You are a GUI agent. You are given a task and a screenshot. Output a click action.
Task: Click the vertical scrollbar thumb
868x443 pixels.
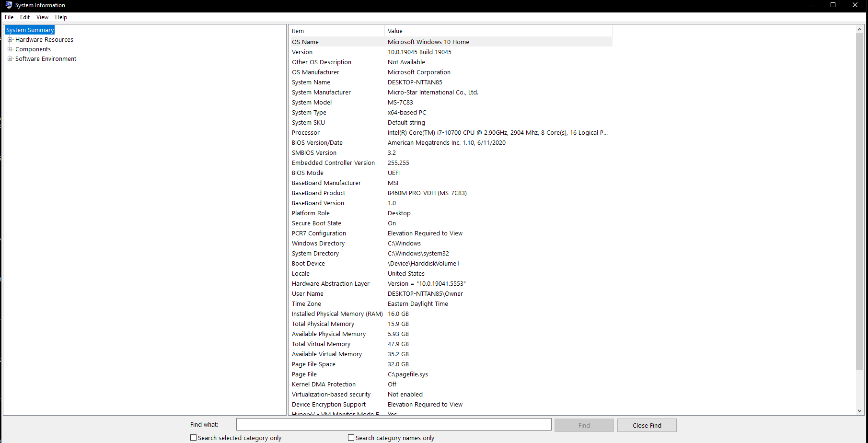pyautogui.click(x=859, y=201)
